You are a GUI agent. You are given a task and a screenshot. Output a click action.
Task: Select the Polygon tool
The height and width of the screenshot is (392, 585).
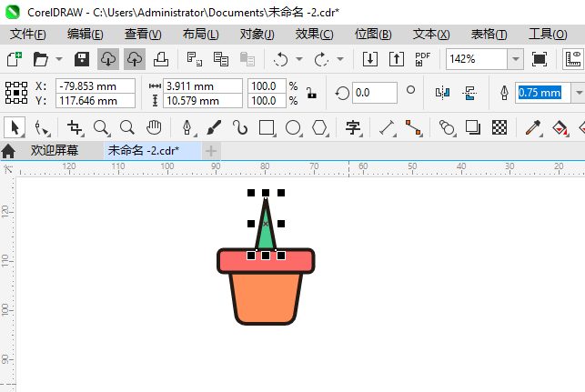[x=319, y=128]
